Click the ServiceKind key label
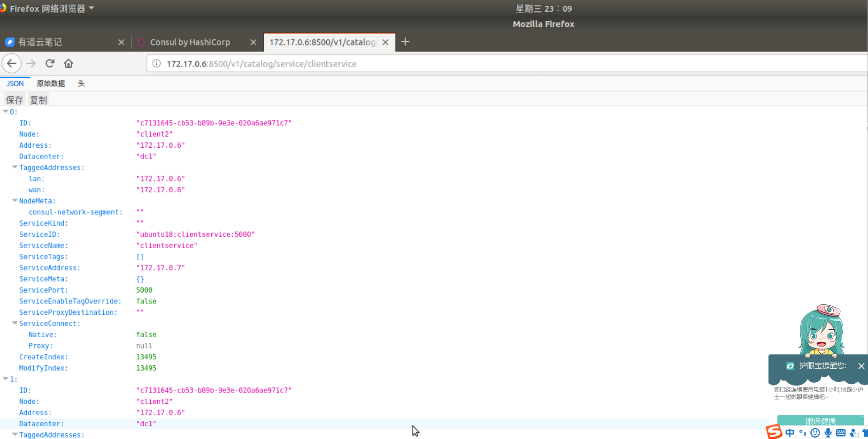Screen dimensions: 868x439 (43, 223)
